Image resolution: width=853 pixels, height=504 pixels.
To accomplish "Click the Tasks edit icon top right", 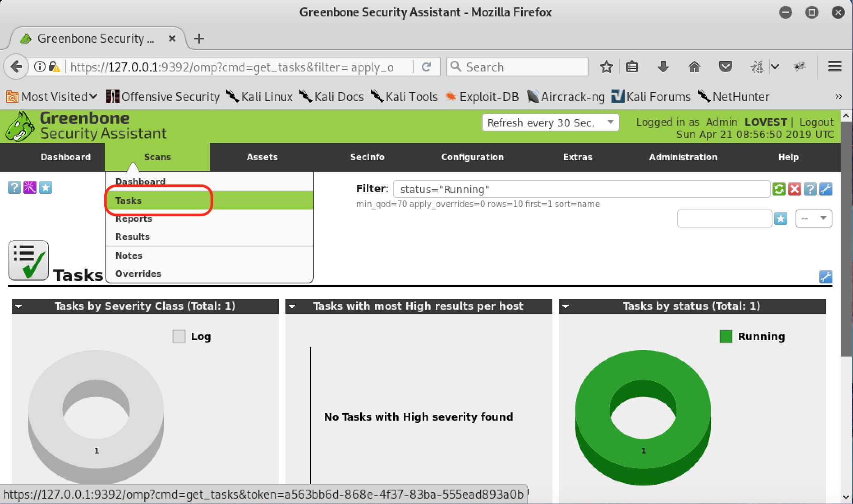I will (x=827, y=275).
